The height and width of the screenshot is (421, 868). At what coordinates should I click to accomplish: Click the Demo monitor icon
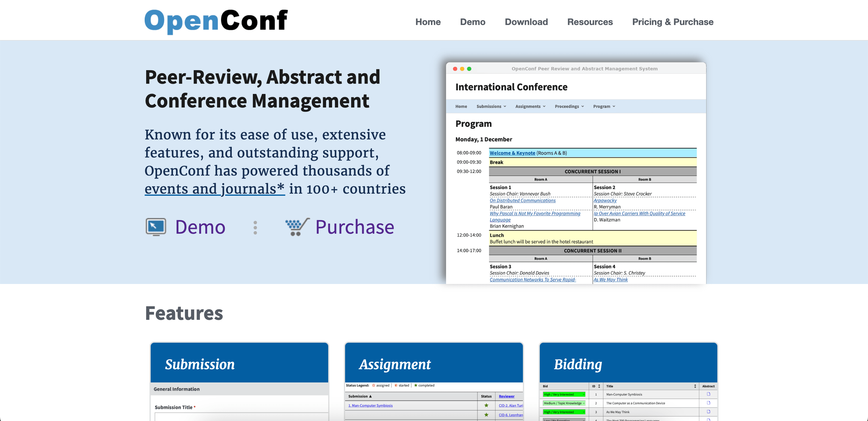[156, 227]
